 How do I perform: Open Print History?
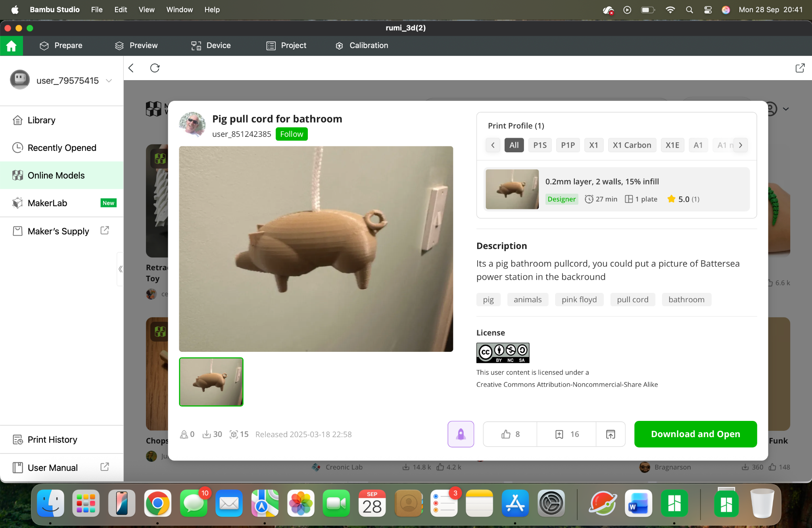[x=62, y=440]
